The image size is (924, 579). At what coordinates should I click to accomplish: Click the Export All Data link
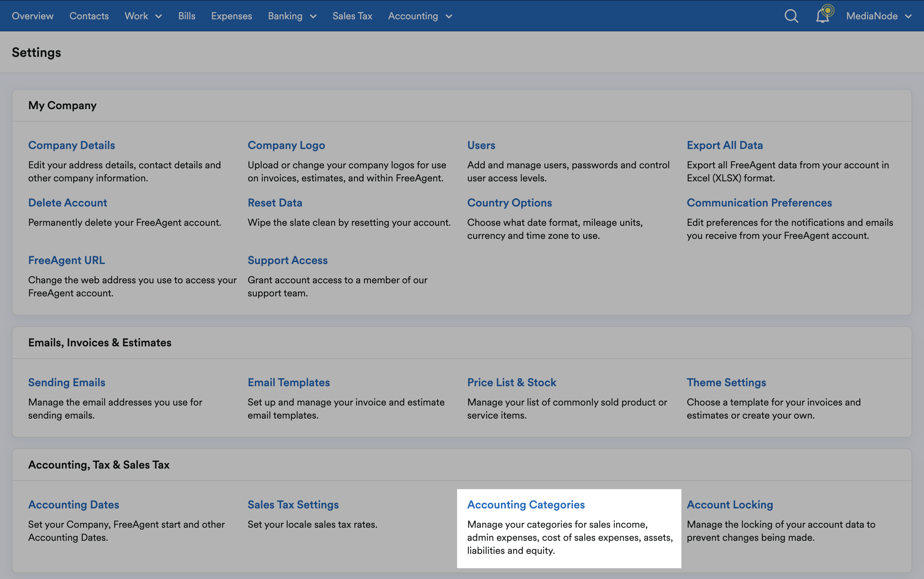coord(725,145)
